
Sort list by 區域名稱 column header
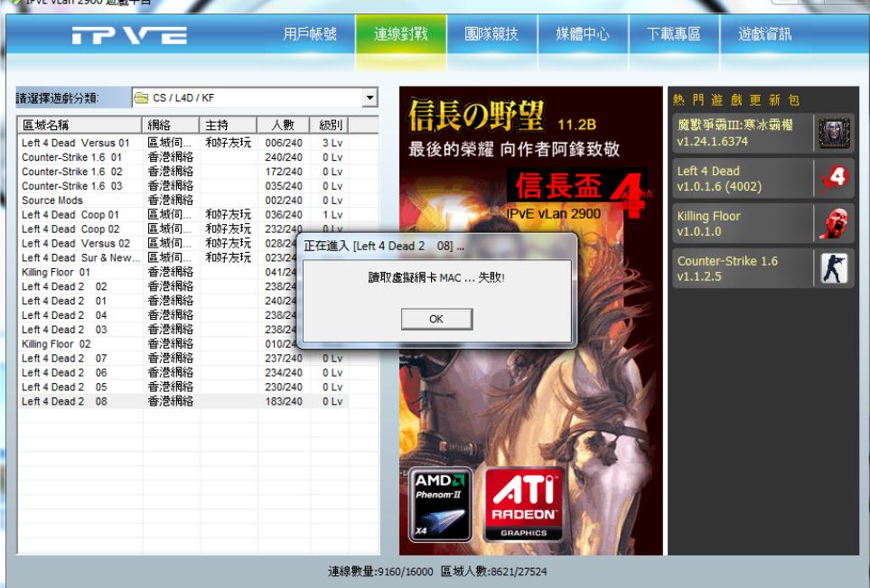click(x=80, y=125)
